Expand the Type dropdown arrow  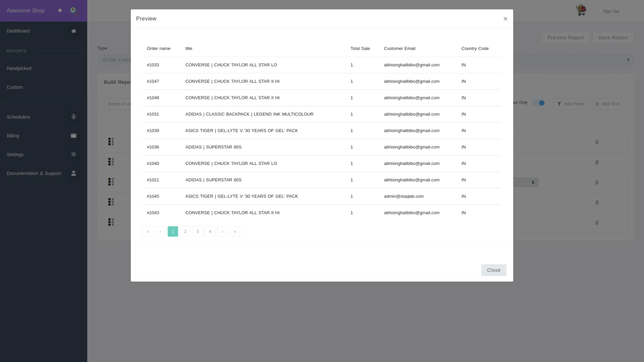tap(628, 60)
